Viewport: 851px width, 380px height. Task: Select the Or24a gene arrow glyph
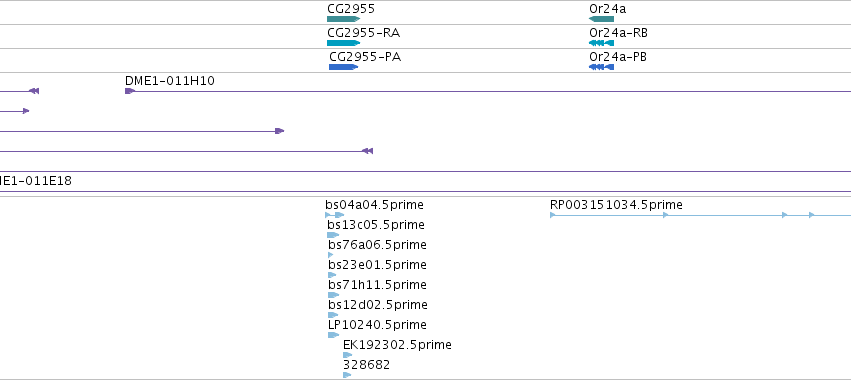tap(601, 19)
